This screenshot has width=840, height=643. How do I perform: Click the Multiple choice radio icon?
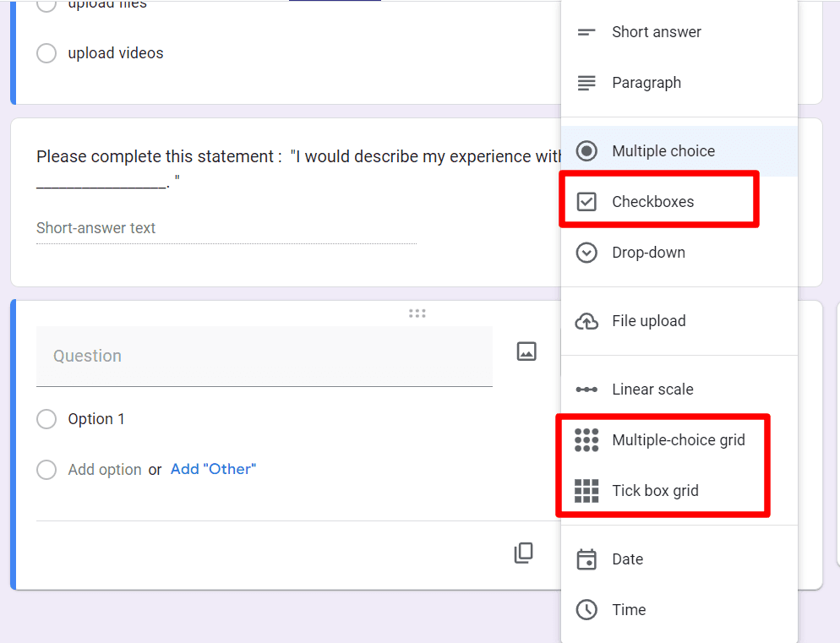click(586, 151)
